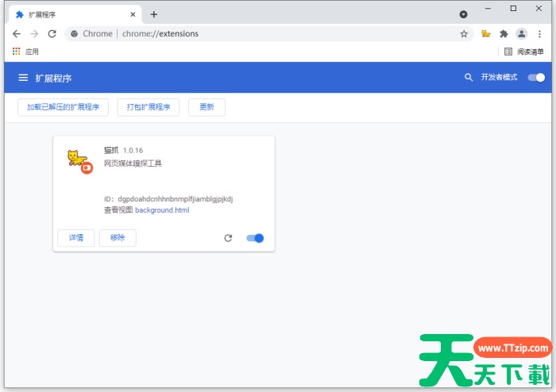Screen dimensions: 556x392
Task: Disable developer mode toggle
Action: [537, 78]
